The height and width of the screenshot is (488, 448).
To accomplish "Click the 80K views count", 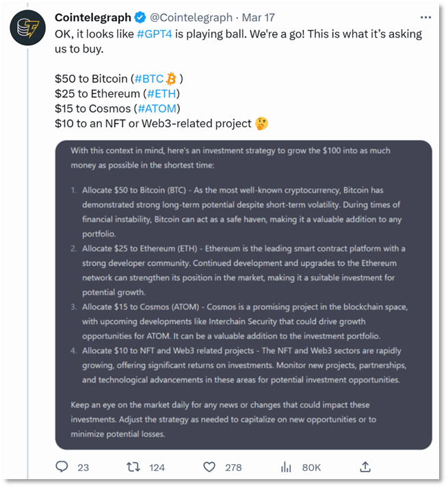I will click(x=311, y=467).
